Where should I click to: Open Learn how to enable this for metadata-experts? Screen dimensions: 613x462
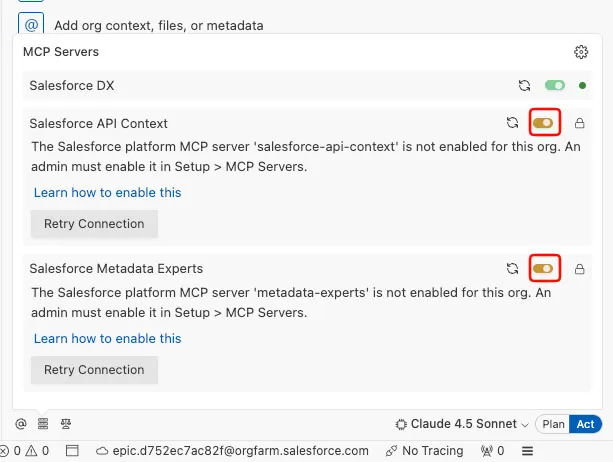pos(108,338)
